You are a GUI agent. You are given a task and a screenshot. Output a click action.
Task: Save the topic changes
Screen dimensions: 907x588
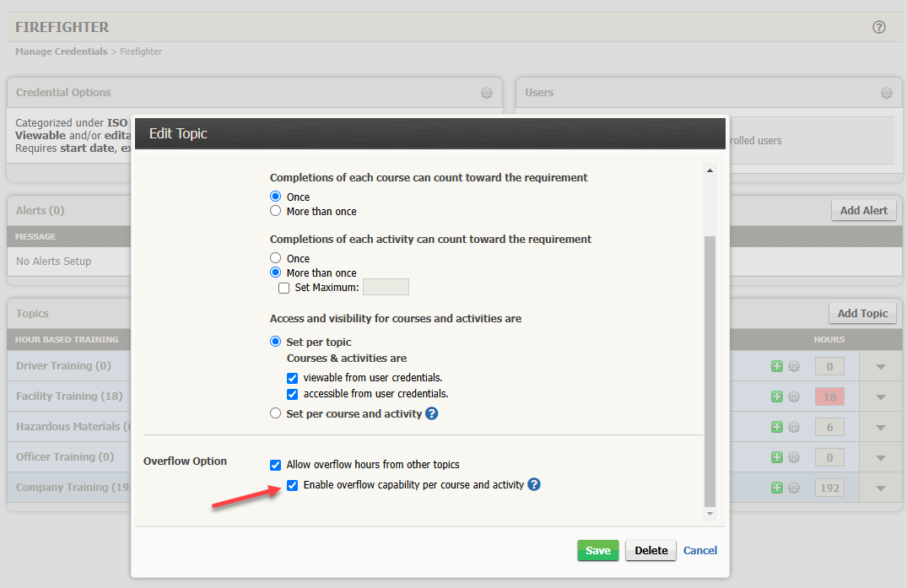tap(598, 550)
